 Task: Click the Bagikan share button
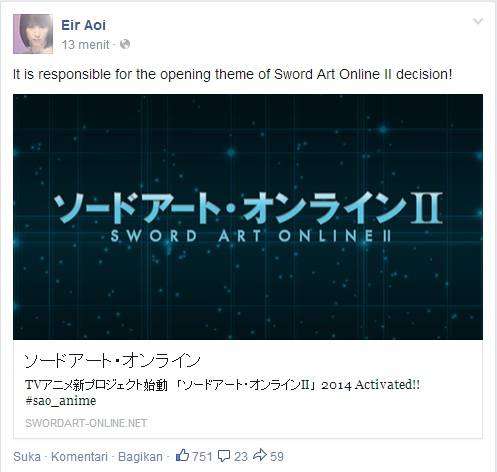[x=140, y=457]
